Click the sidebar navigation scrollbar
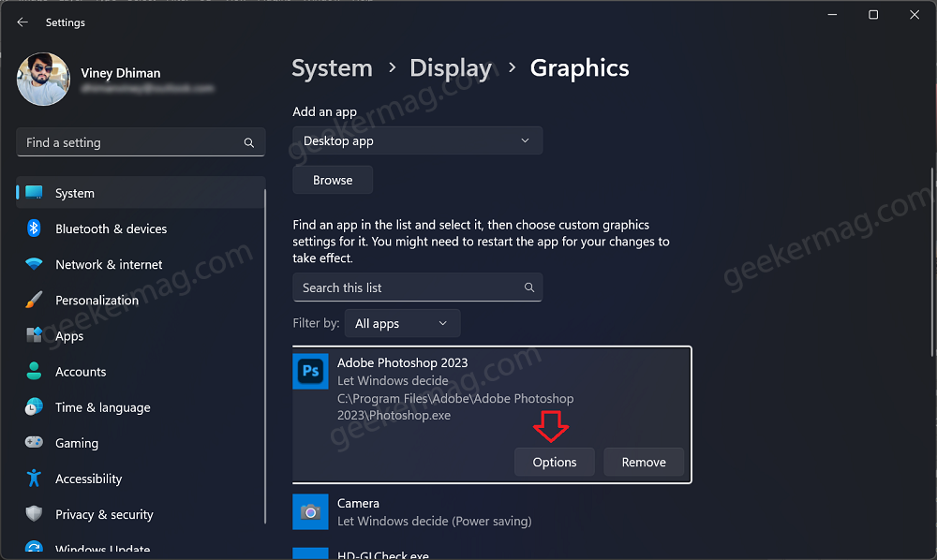This screenshot has height=560, width=937. point(265,357)
